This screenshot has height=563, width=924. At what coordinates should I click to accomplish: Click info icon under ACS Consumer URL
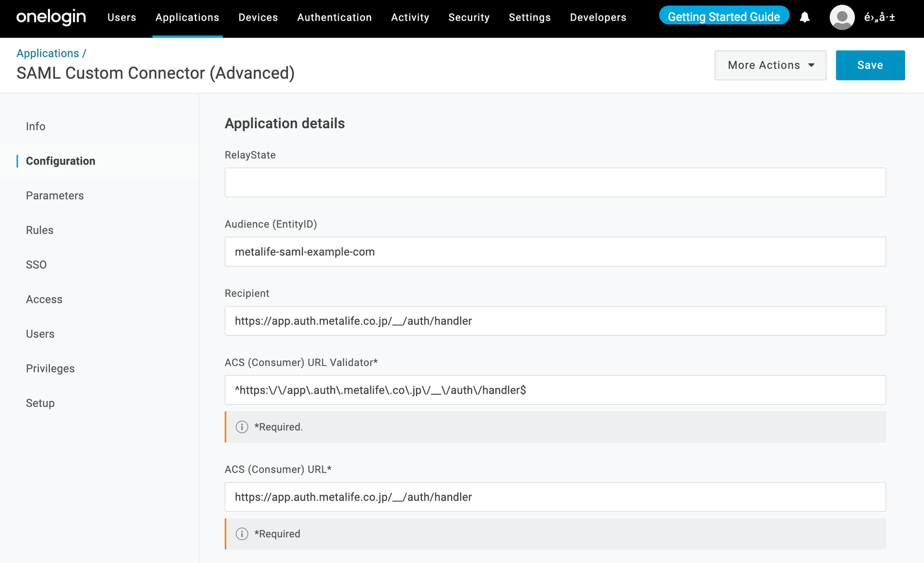242,534
